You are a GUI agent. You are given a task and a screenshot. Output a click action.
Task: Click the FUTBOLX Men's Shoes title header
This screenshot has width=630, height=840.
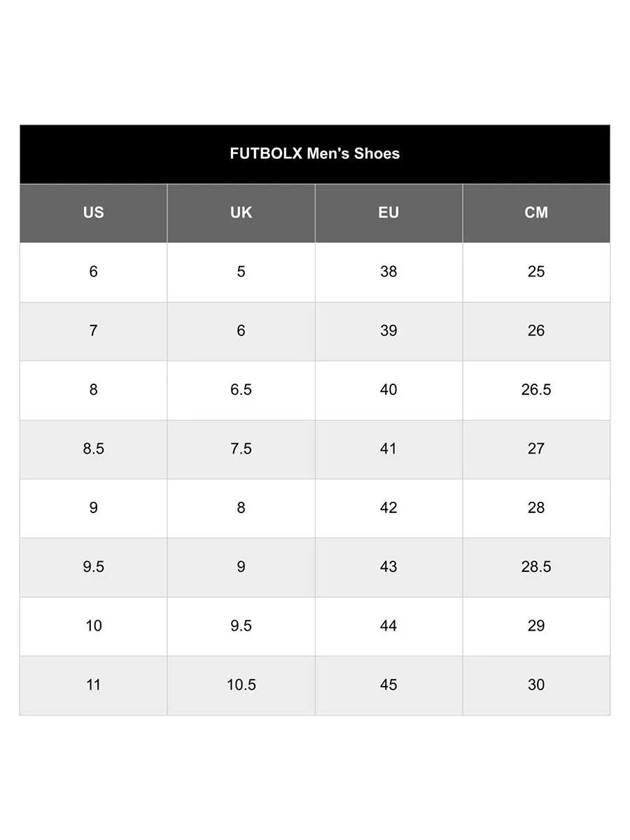coord(315,154)
